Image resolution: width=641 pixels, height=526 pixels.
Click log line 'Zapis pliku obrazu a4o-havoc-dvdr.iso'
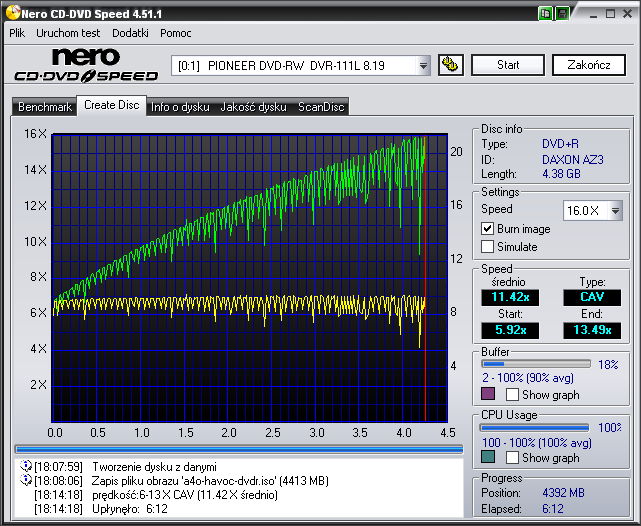point(210,481)
